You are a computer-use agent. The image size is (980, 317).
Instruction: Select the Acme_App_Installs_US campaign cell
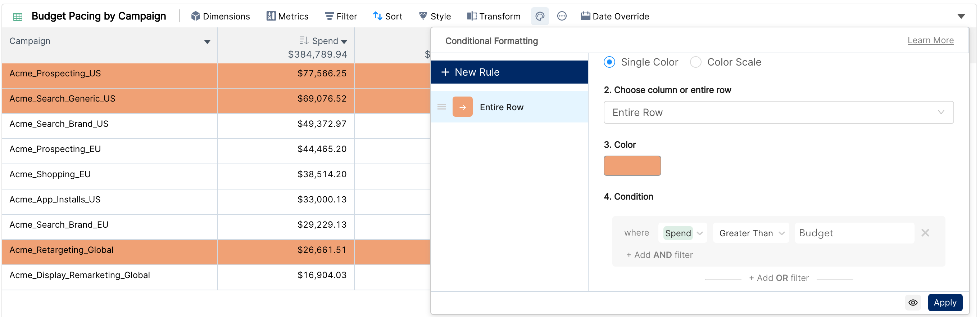(x=110, y=202)
